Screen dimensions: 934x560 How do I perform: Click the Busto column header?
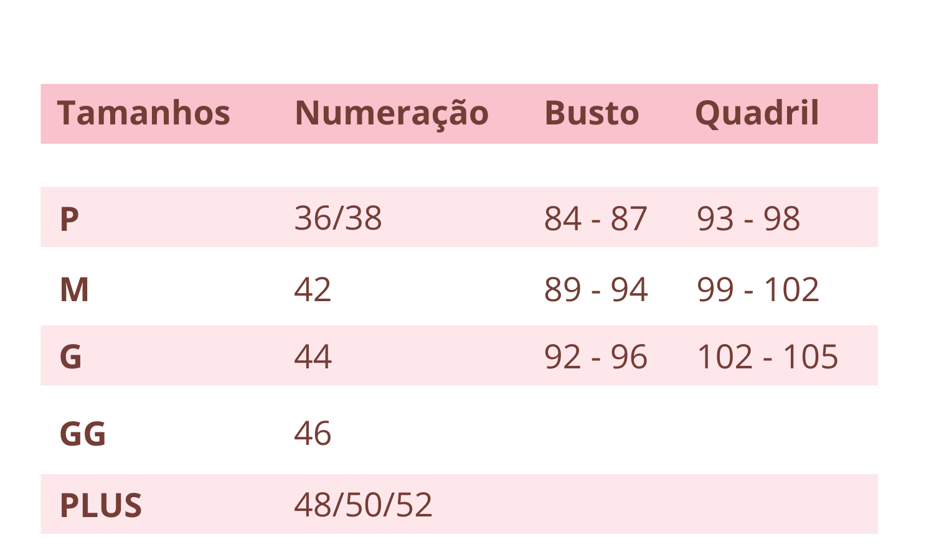coord(592,113)
